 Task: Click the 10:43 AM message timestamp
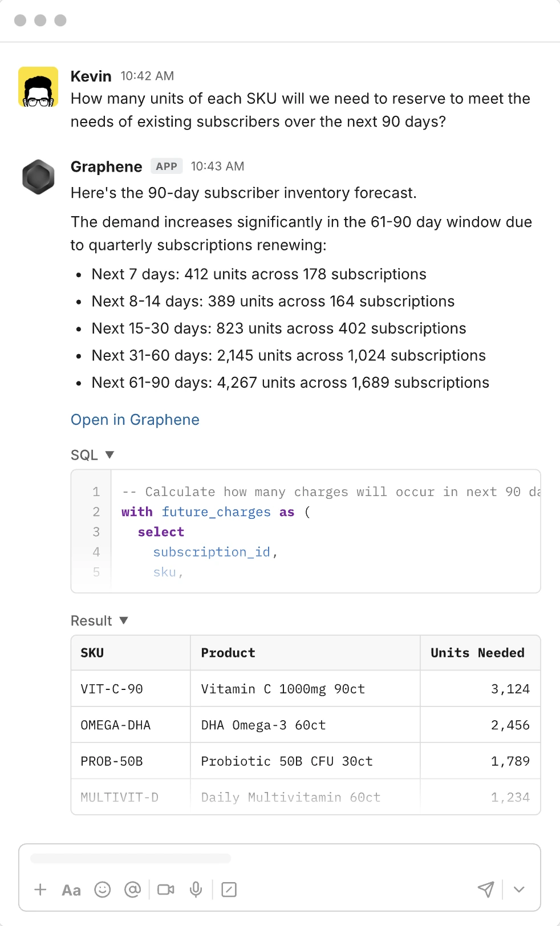coord(217,166)
